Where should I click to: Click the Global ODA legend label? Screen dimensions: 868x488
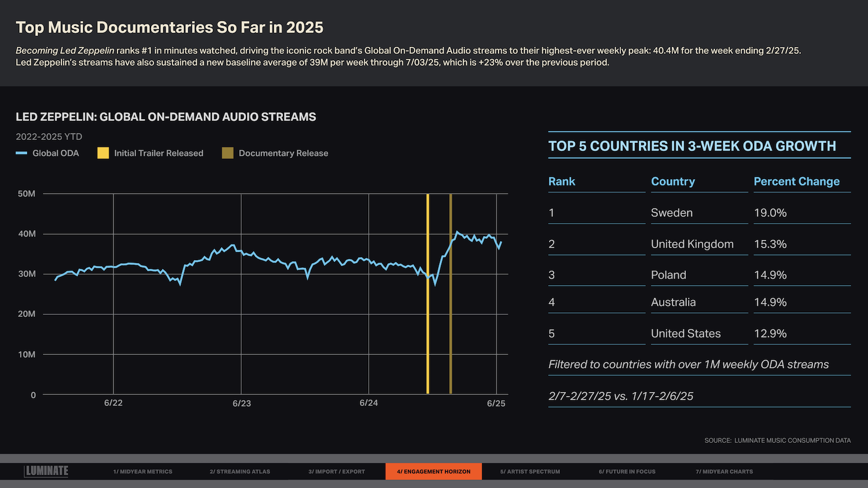(x=56, y=153)
